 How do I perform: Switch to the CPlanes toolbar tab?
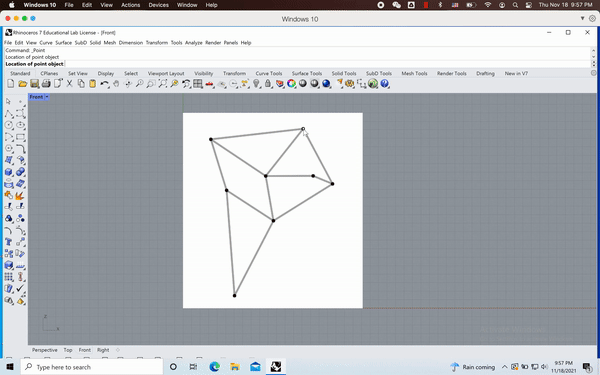49,73
